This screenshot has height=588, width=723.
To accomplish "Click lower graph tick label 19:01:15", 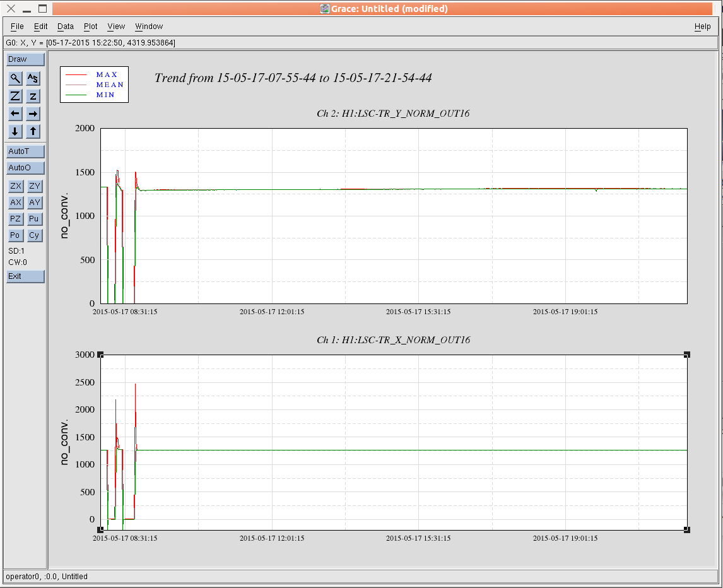I will 565,538.
